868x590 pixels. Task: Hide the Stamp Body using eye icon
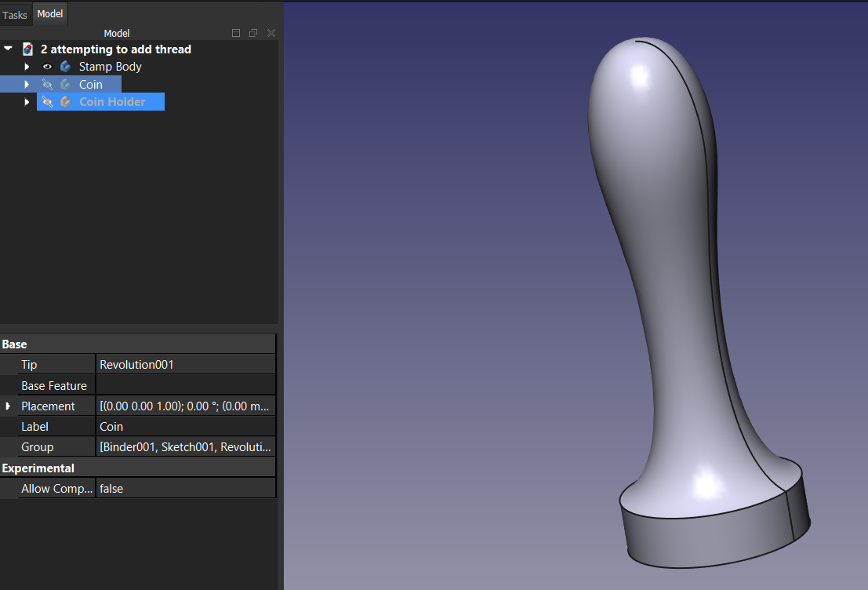(47, 67)
